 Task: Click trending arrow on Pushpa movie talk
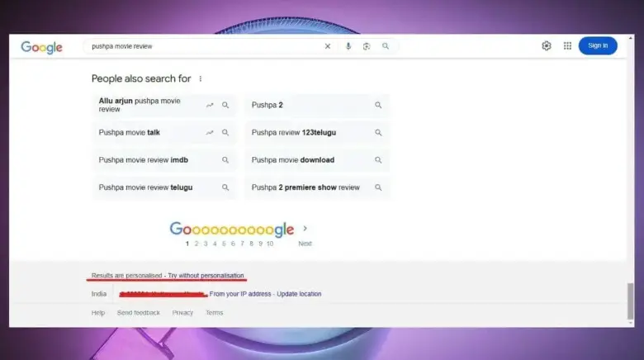click(210, 132)
